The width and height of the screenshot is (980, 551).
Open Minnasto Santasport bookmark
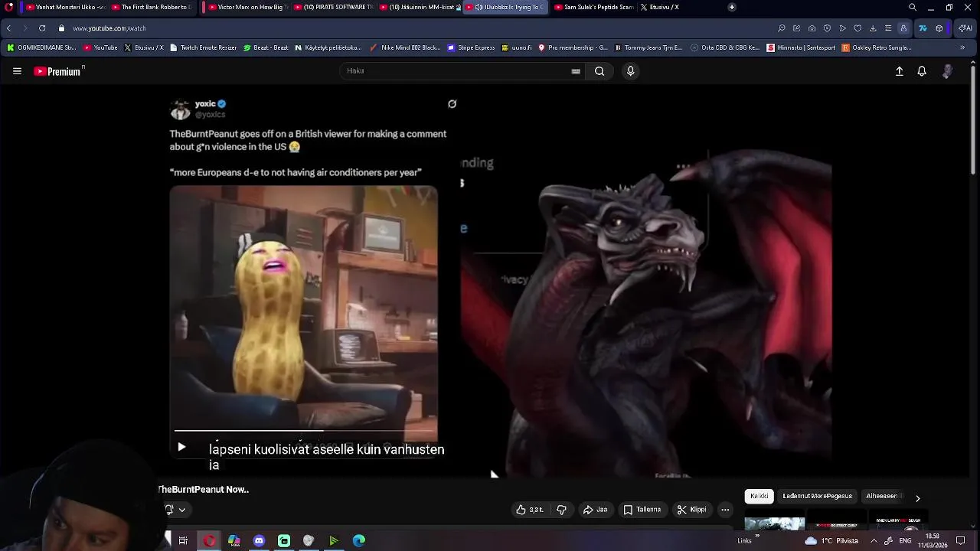click(801, 47)
